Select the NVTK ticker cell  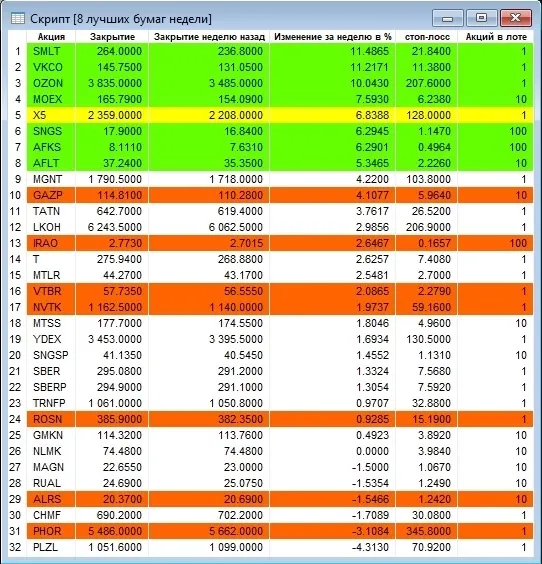click(x=51, y=307)
